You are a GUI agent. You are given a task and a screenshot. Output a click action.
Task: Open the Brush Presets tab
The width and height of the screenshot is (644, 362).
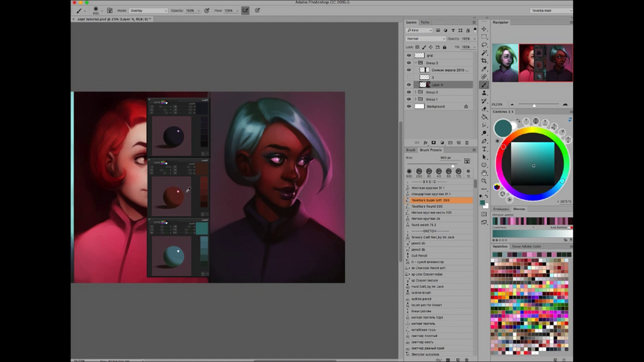pos(431,150)
